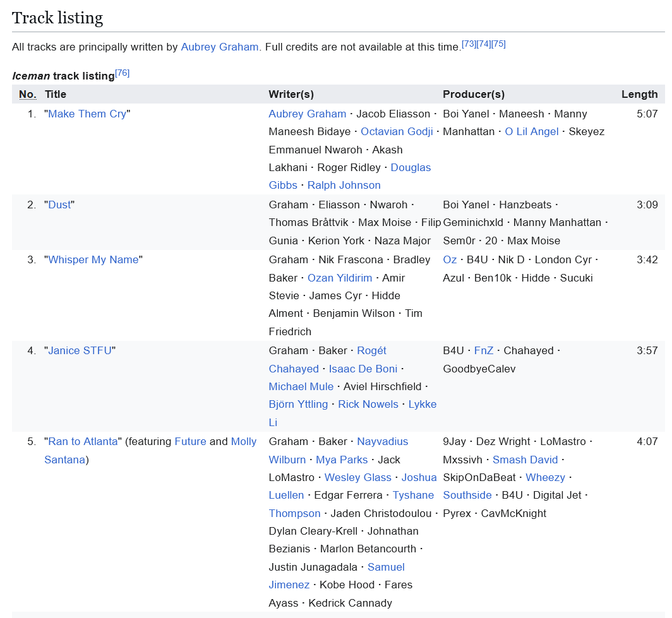Click the Kedrick Cannady writer name

click(x=350, y=603)
